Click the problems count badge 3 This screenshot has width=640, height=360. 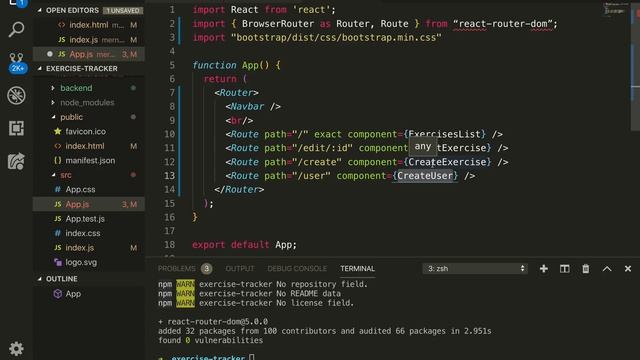[x=207, y=269]
